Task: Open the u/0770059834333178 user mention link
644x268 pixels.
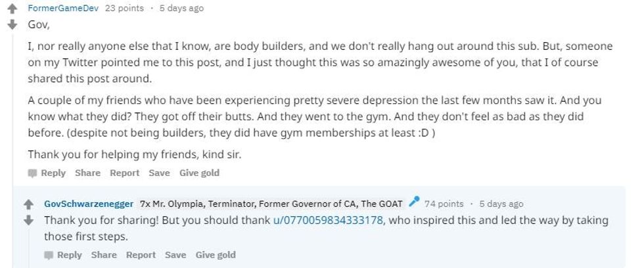Action: (x=328, y=220)
